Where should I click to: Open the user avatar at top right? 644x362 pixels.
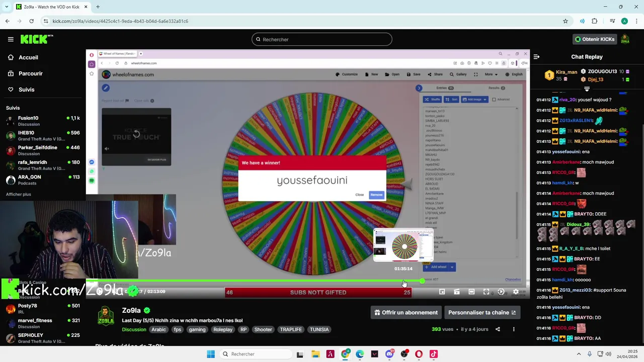(625, 39)
